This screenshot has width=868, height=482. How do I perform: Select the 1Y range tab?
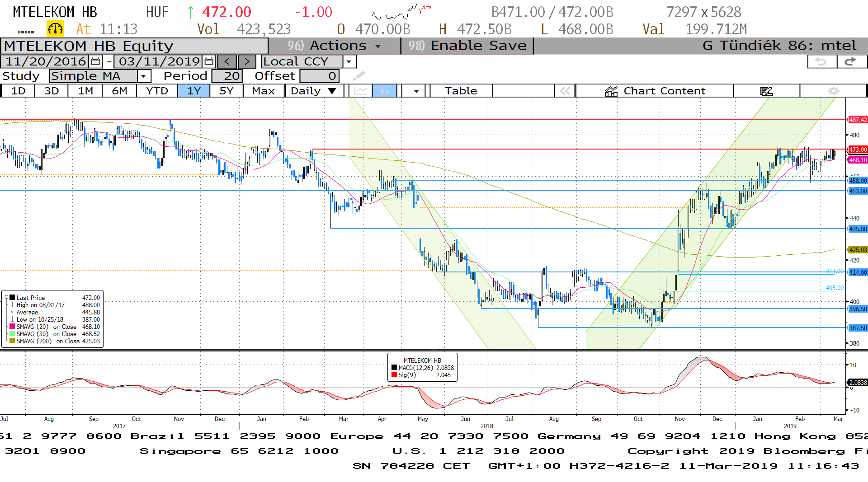pos(194,91)
